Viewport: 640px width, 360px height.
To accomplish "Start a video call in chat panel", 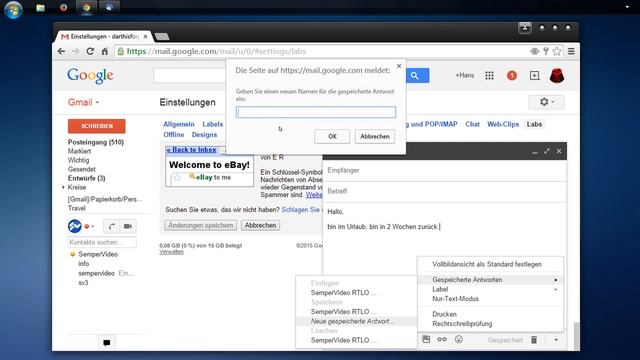I will [128, 226].
